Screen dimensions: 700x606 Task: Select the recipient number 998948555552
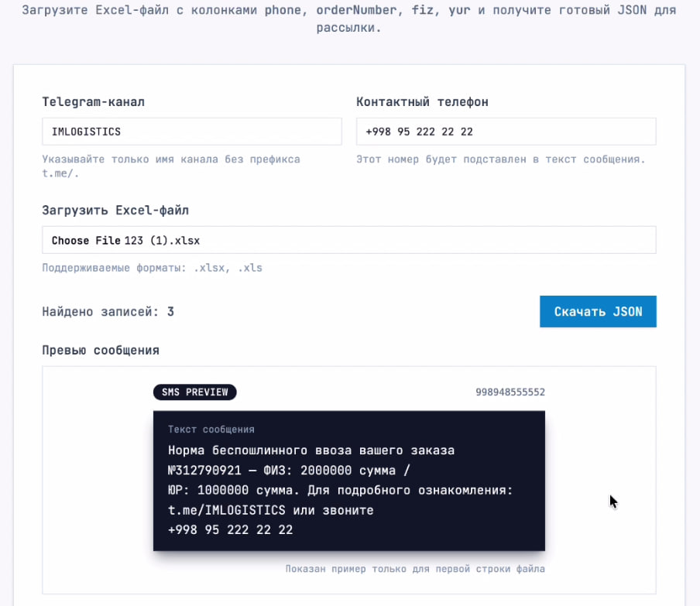(x=510, y=392)
